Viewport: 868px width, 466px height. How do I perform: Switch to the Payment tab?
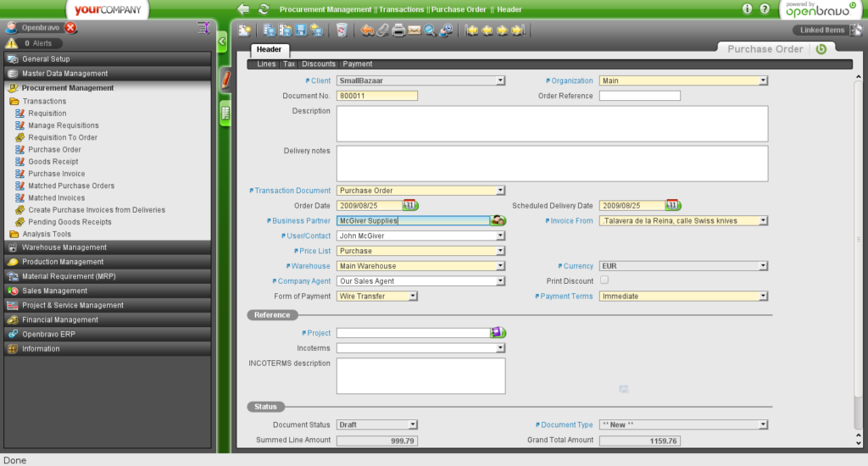358,64
